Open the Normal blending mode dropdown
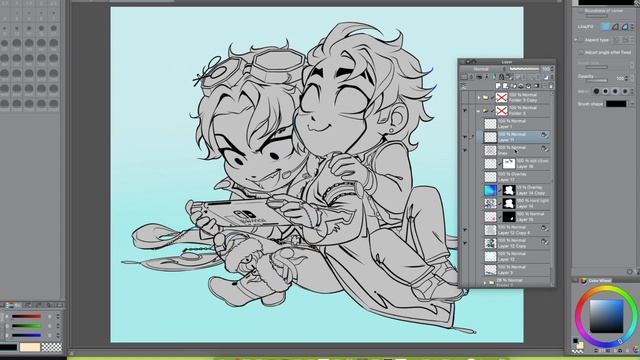The height and width of the screenshot is (360, 640). (484, 69)
